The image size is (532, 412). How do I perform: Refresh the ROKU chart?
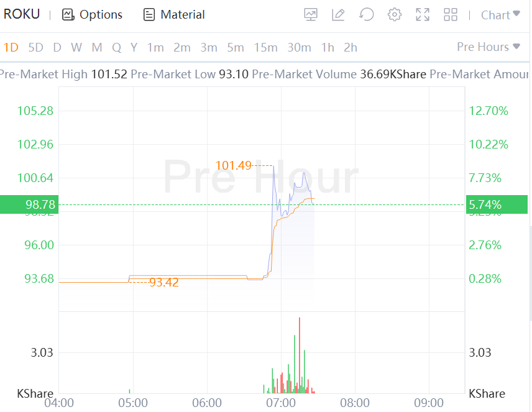point(367,15)
